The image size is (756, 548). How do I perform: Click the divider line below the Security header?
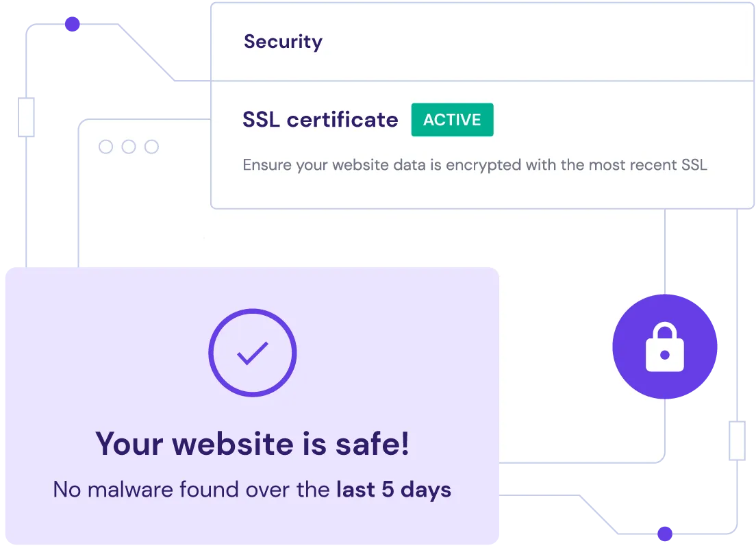(479, 81)
